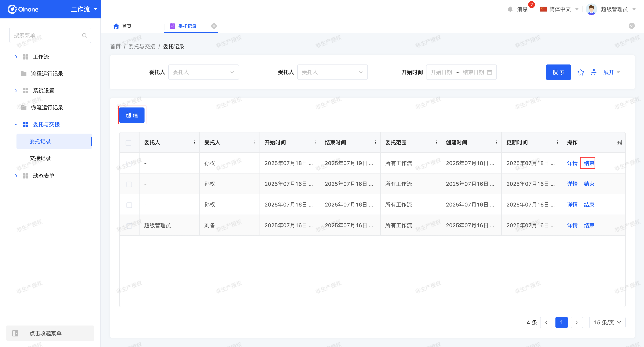Select 委托记录 in the sidebar
Viewport: 644px width, 347px height.
[54, 141]
